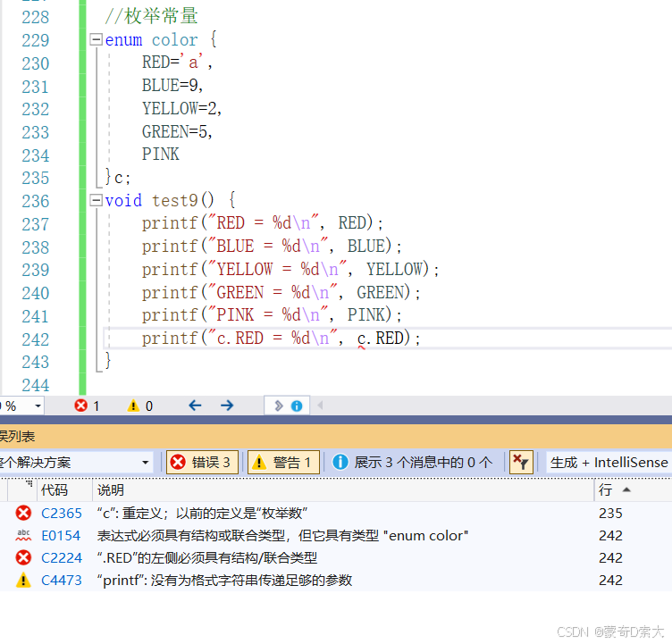Open the E0154 error code link

61,536
